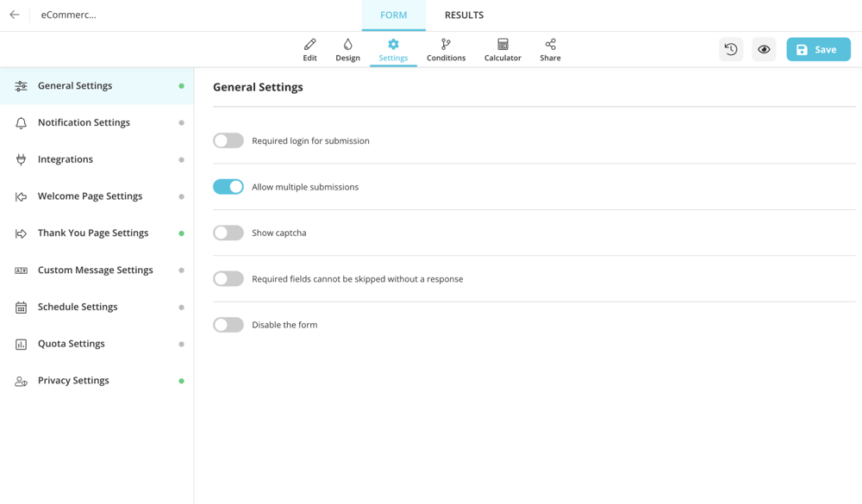Open Notification Settings in sidebar
Image resolution: width=862 pixels, height=504 pixels.
pyautogui.click(x=84, y=122)
